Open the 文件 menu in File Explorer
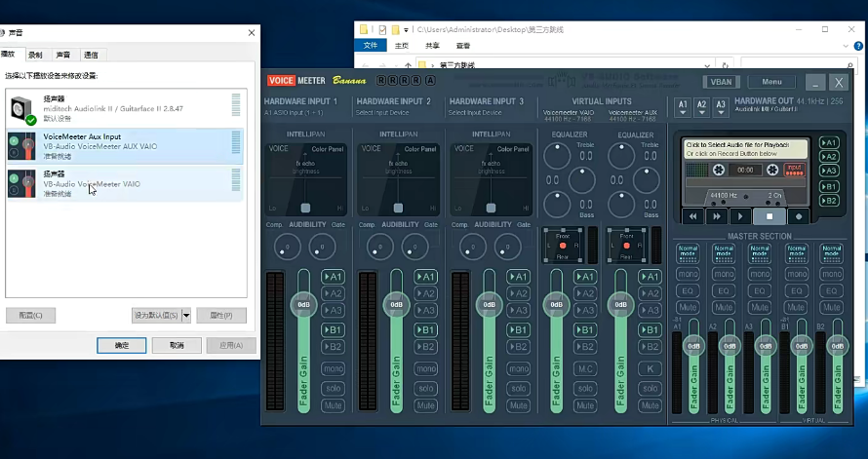Screen dimensions: 868x459 371,46
